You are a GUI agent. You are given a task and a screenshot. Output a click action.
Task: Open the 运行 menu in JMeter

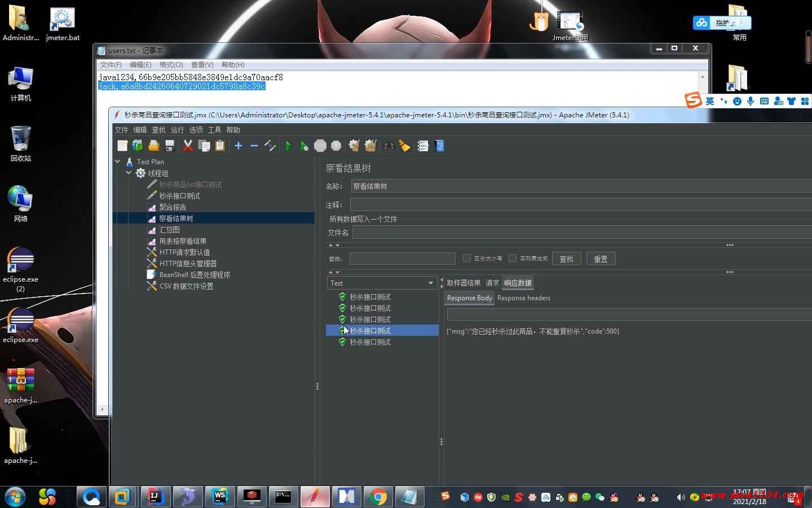(177, 130)
